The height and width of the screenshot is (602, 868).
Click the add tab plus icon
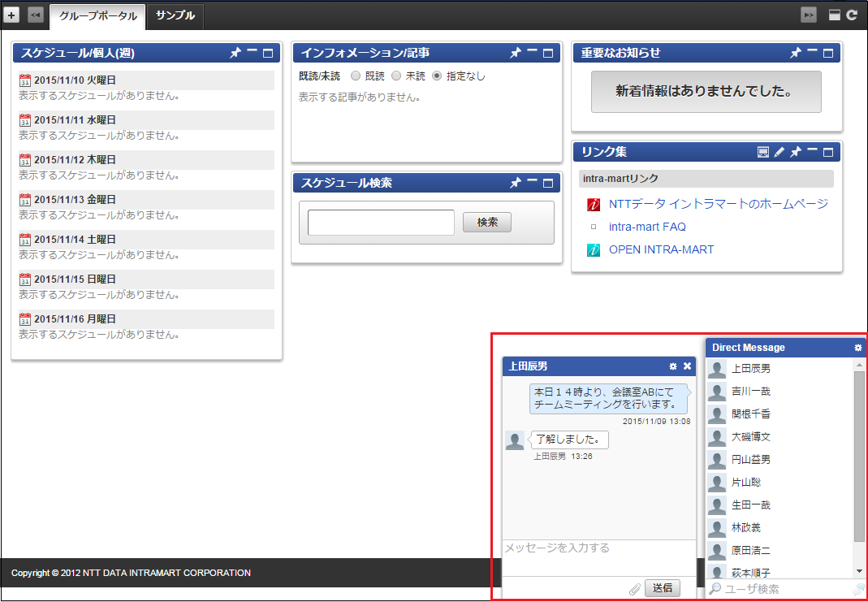12,15
